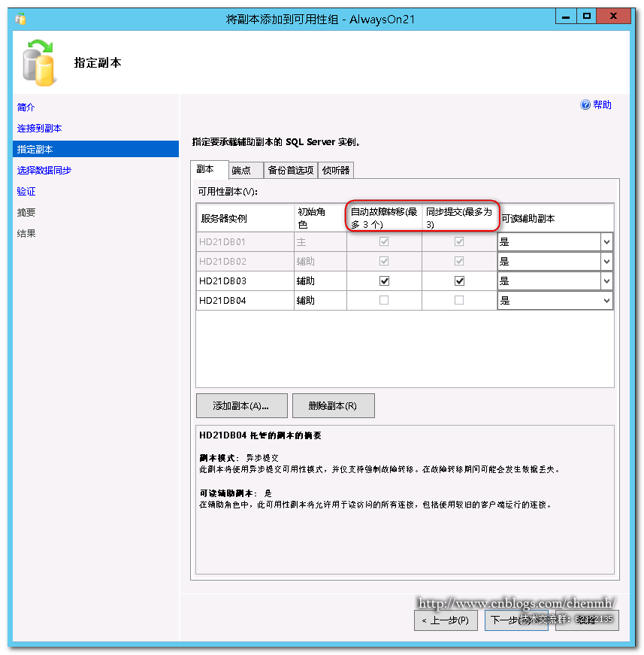The image size is (644, 655).
Task: Toggle automatic failover checkbox for HD21DB03
Action: click(x=385, y=281)
